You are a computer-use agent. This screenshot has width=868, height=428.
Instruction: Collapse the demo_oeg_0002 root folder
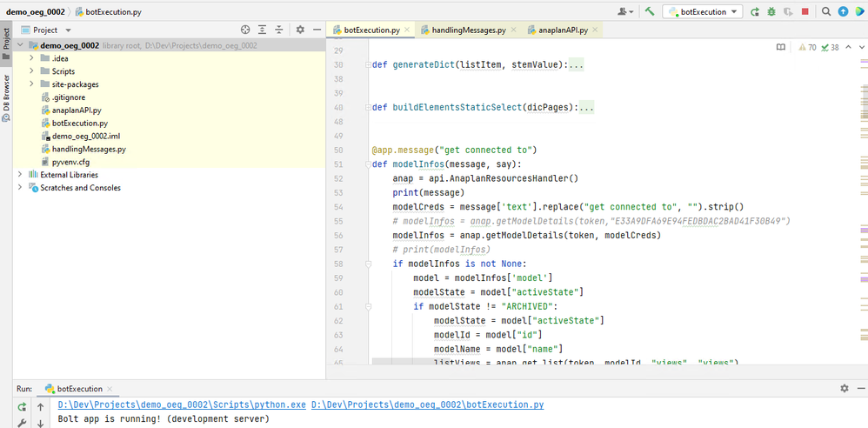(x=20, y=45)
